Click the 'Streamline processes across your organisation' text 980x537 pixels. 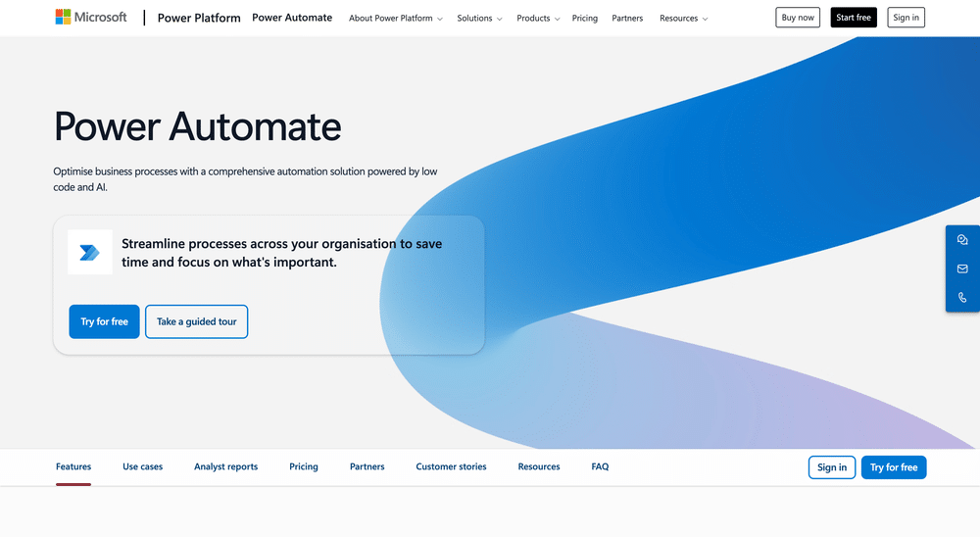click(282, 253)
